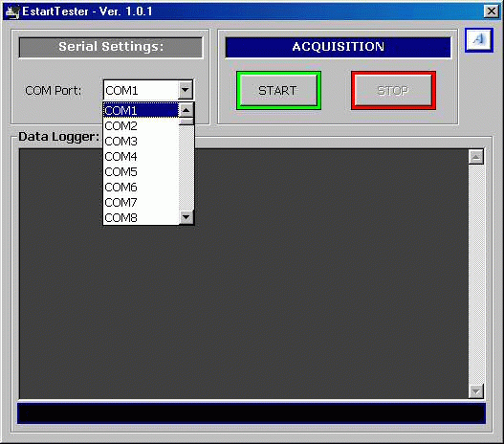The image size is (504, 444).
Task: Close the EstartTester window
Action: 492,11
